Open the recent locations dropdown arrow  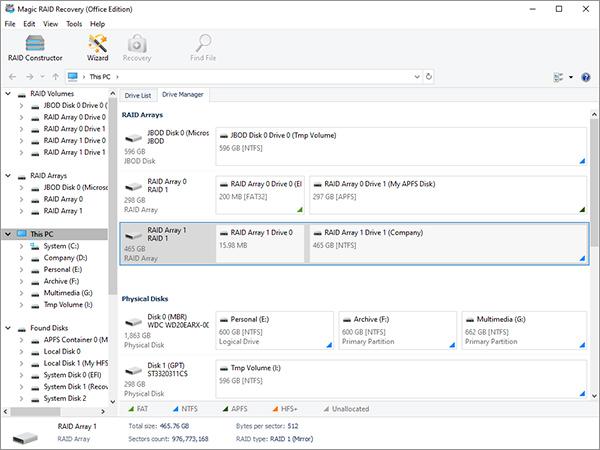click(x=42, y=77)
